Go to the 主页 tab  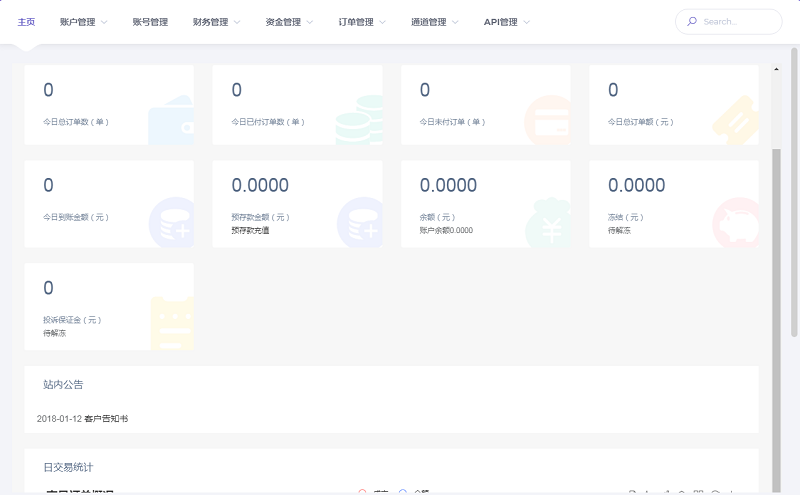(27, 21)
